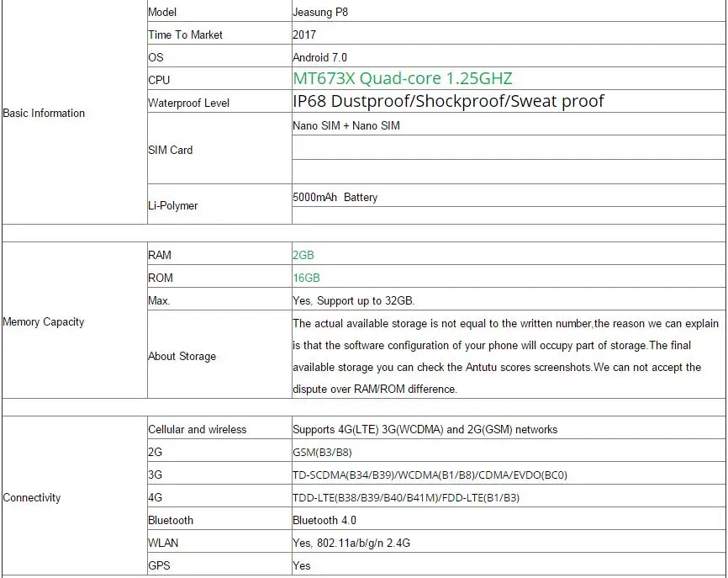Select the GPS 'Yes' value

(301, 566)
